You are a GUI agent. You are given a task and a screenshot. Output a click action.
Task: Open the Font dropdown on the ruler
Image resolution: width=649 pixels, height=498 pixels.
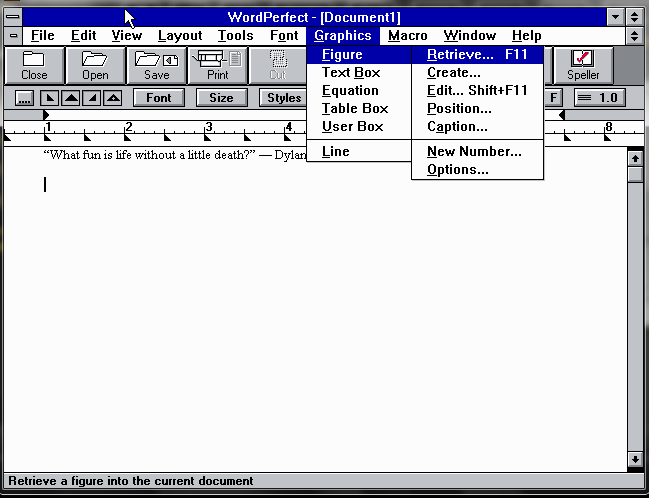[x=159, y=98]
